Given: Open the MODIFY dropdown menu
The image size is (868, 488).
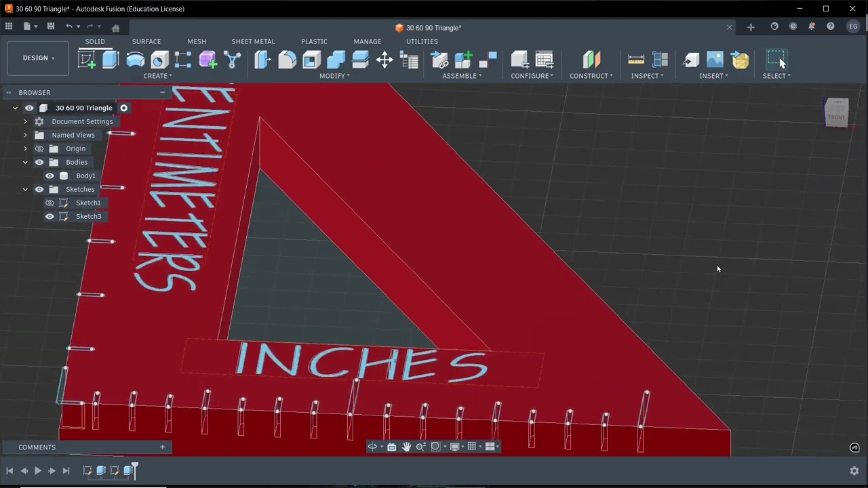Looking at the screenshot, I should pos(334,76).
